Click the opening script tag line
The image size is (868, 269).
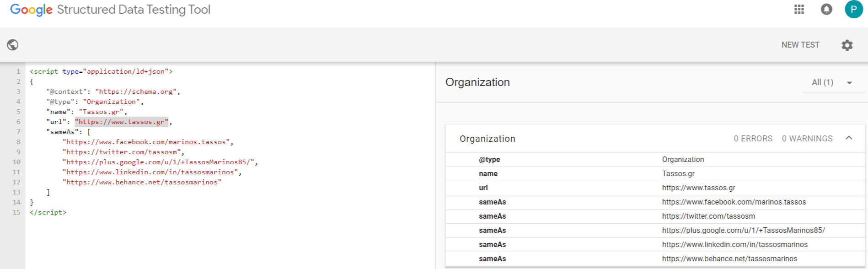click(101, 71)
